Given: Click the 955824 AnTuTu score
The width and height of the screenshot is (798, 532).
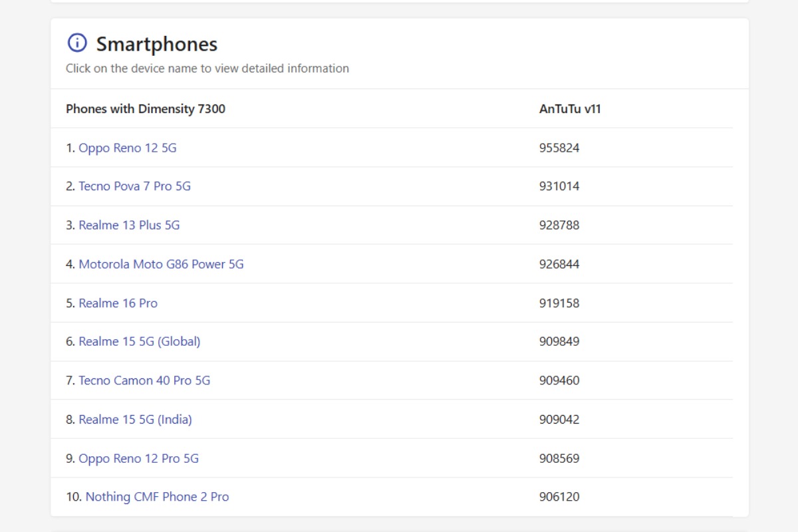Looking at the screenshot, I should click(559, 148).
